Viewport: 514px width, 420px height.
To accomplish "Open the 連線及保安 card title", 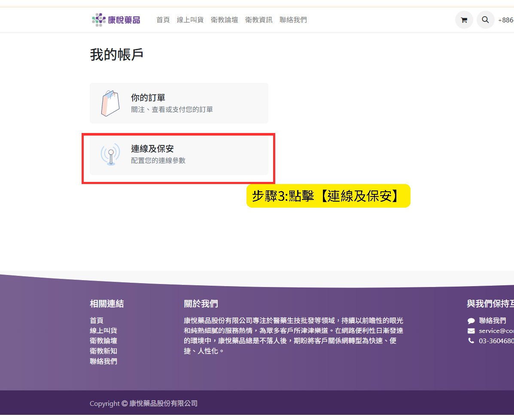I will click(x=152, y=149).
